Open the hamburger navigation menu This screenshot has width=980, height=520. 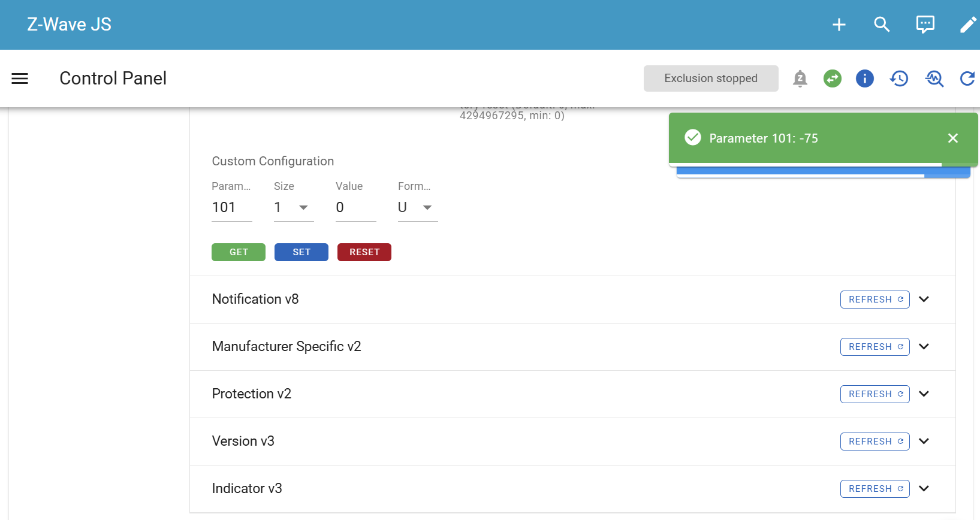(20, 78)
